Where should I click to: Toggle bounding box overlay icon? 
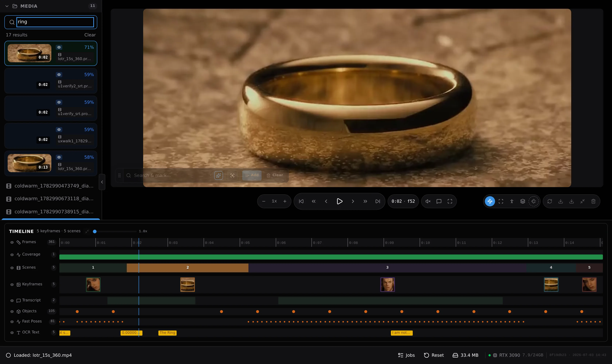(501, 201)
